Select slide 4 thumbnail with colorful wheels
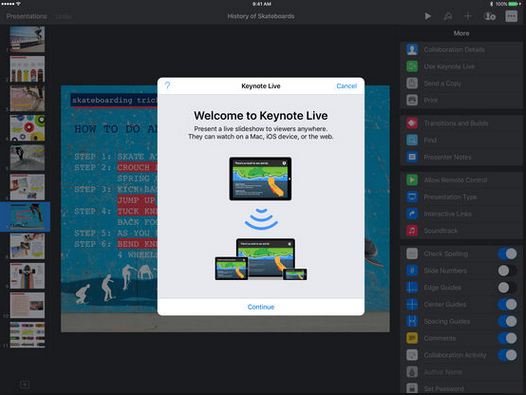 [27, 128]
